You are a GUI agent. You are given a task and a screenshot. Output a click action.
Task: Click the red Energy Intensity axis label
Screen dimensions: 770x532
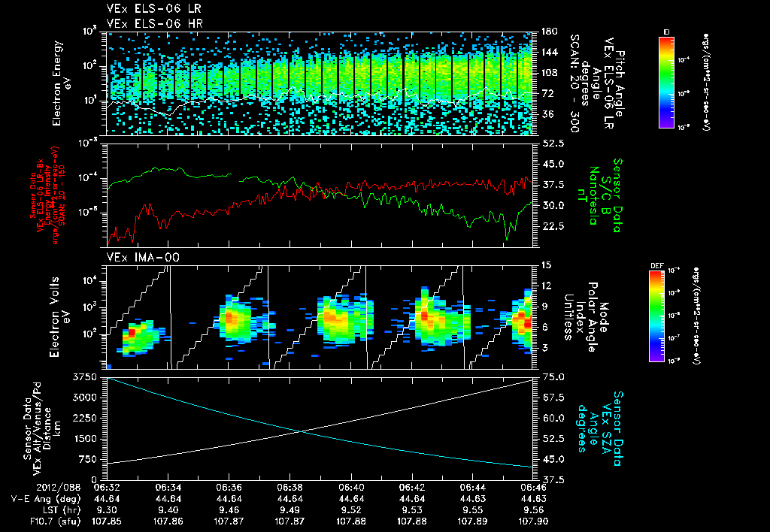[47, 195]
